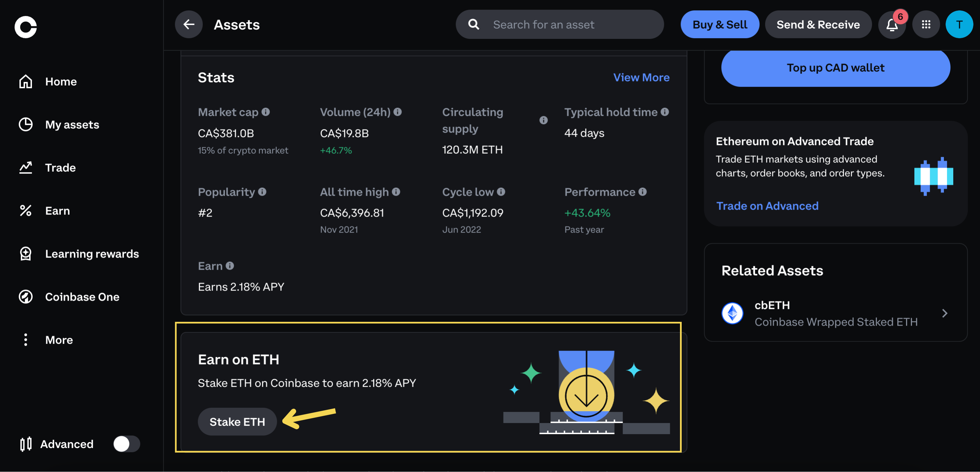The height and width of the screenshot is (472, 980).
Task: Click the Coinbase logo
Action: click(25, 27)
